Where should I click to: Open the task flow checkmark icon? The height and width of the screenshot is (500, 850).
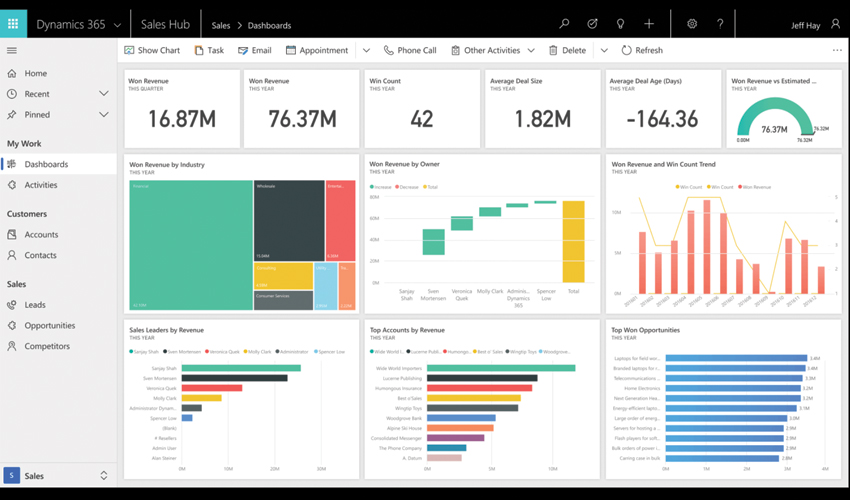593,24
